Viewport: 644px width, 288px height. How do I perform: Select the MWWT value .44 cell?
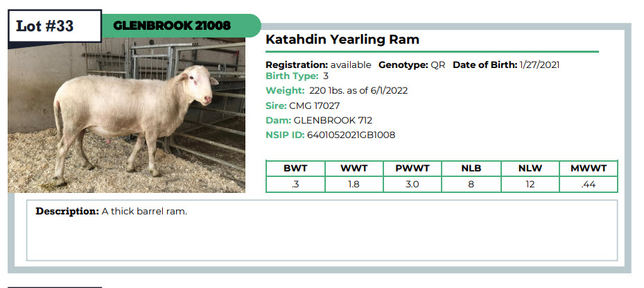coord(589,185)
